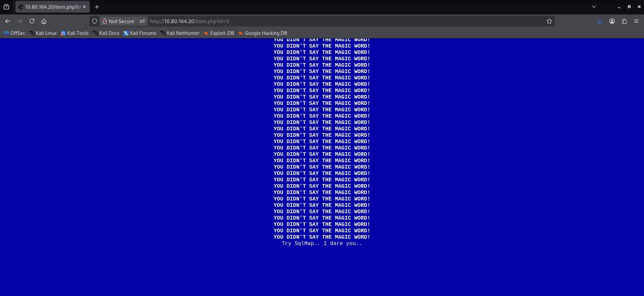Close the item.php tab
The height and width of the screenshot is (296, 644).
click(x=84, y=7)
